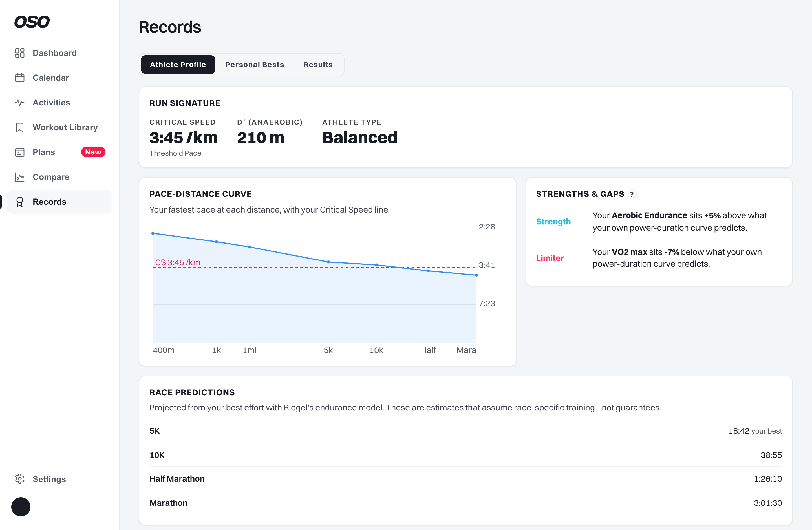The height and width of the screenshot is (530, 812).
Task: Click the Dashboard grid icon
Action: point(20,53)
